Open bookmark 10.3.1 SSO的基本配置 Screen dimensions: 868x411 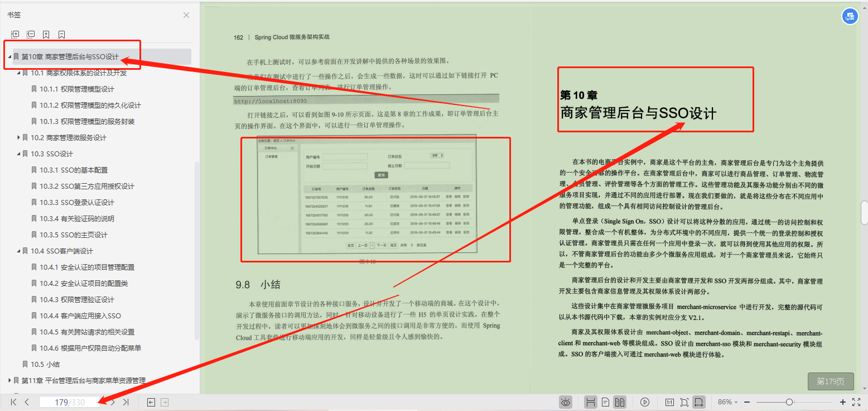(x=74, y=170)
